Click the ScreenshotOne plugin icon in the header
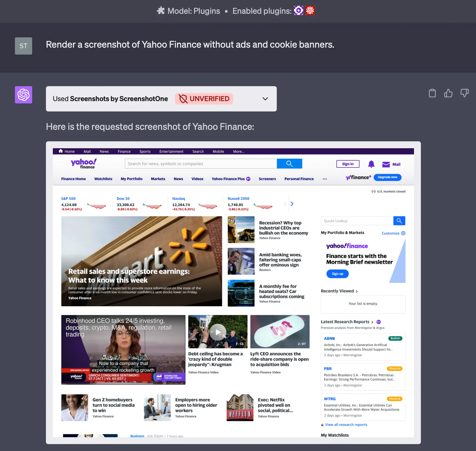Screen dimensions: 476x451 [299, 10]
